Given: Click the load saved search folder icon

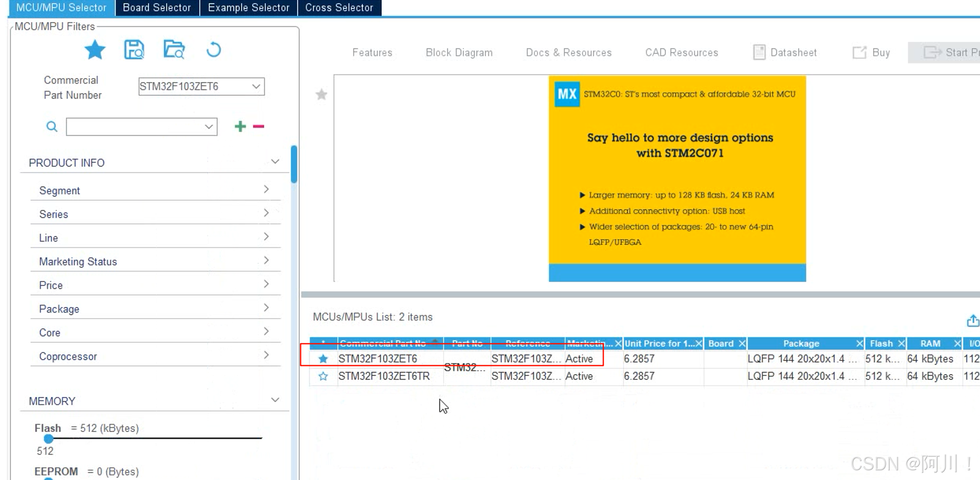Looking at the screenshot, I should [174, 50].
